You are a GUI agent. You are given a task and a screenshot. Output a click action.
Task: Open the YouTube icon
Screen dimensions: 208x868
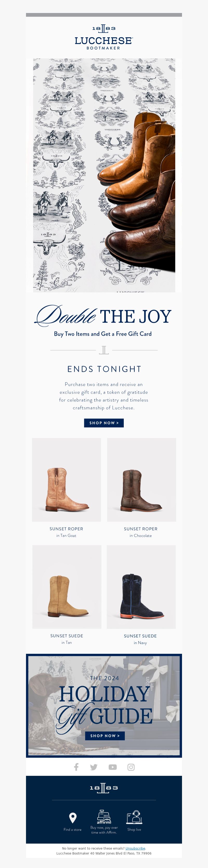click(x=112, y=767)
